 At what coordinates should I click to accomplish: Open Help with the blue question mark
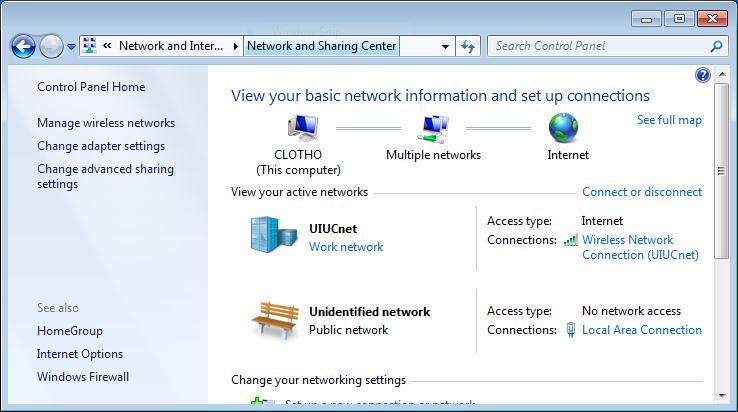702,75
